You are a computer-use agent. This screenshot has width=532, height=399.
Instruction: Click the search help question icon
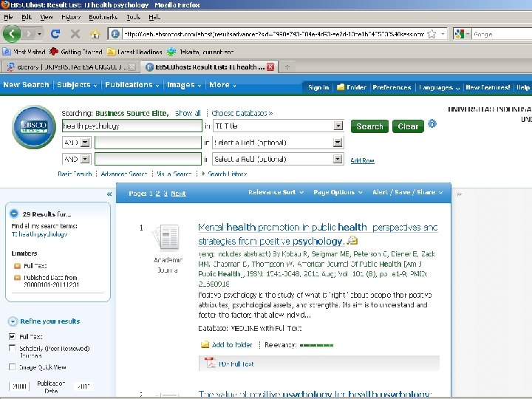point(432,123)
